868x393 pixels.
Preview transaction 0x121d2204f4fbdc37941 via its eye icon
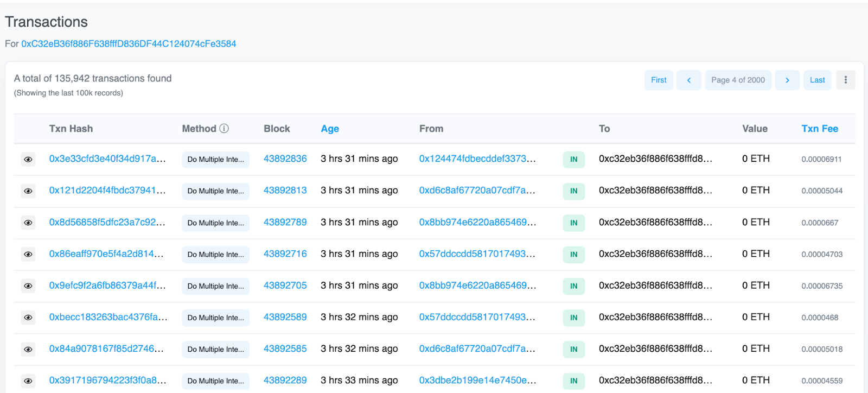[x=28, y=191]
